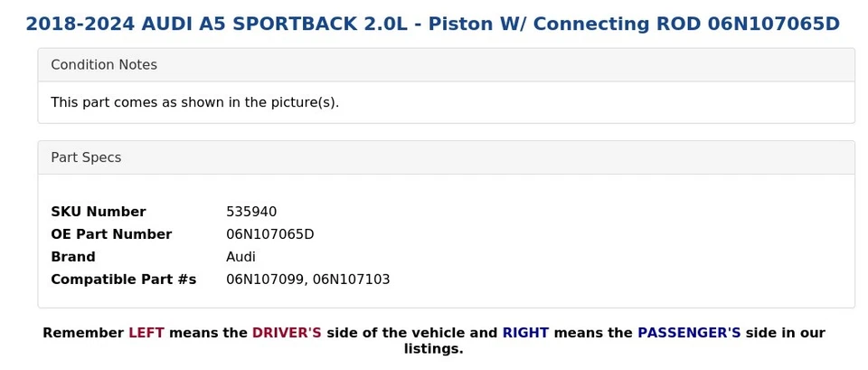
Task: Click the condition note about pictures
Action: (x=195, y=102)
